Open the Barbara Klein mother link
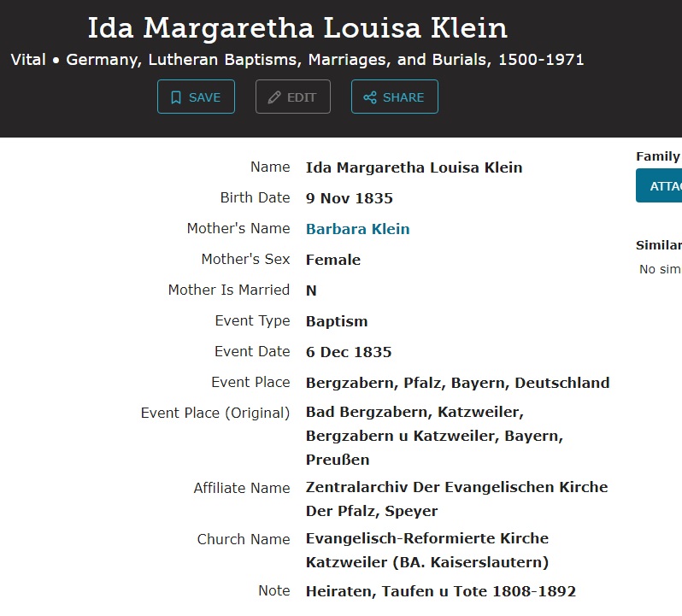The image size is (682, 616). click(x=357, y=229)
